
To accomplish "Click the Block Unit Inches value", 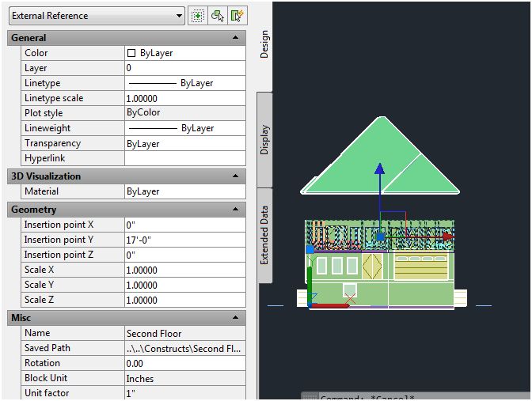I will tap(185, 378).
